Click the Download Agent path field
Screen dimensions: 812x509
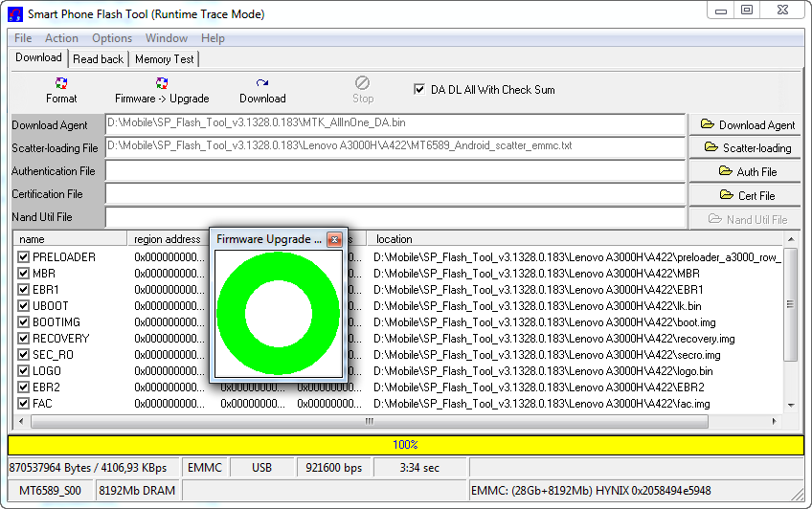click(x=395, y=124)
